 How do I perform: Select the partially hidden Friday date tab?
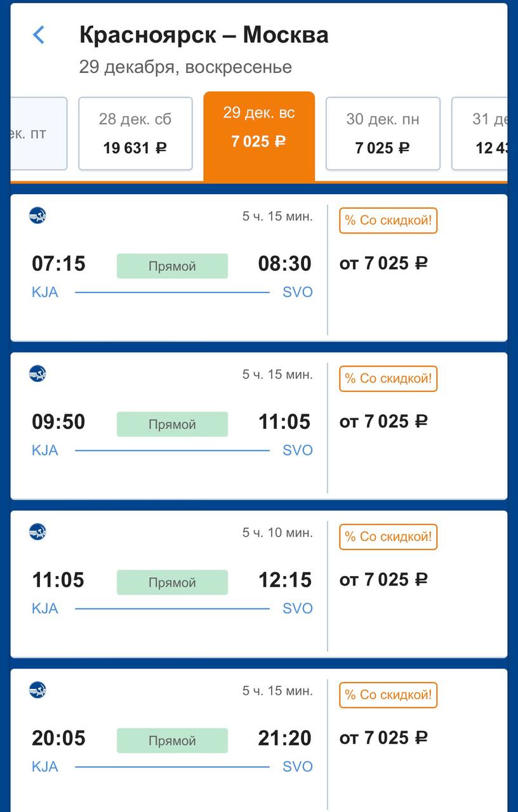pos(38,133)
